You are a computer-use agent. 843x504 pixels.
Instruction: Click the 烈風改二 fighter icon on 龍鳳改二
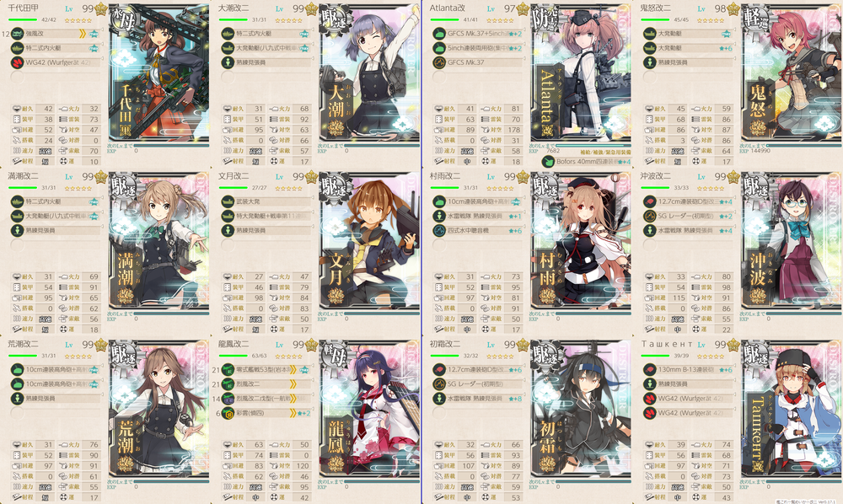[228, 384]
